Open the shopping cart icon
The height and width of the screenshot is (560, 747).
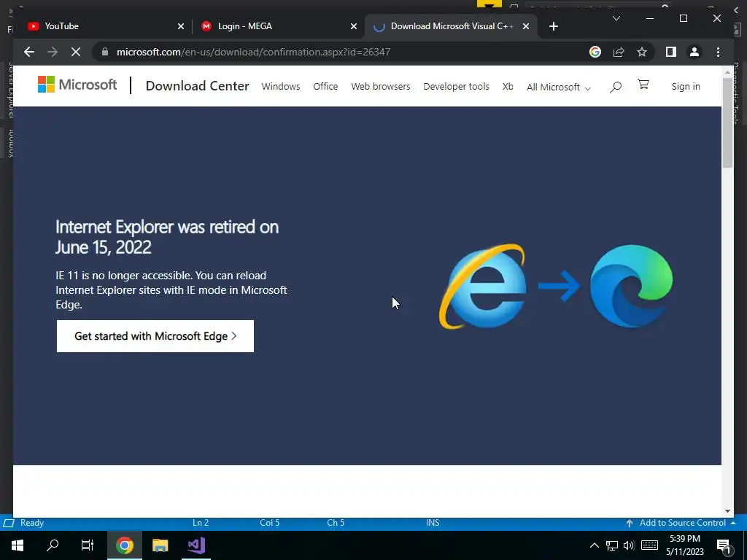click(x=643, y=85)
